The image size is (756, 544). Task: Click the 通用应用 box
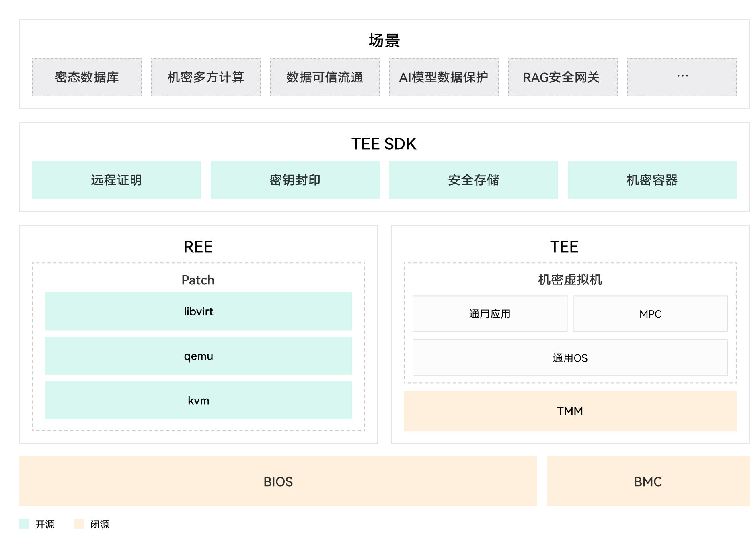490,314
